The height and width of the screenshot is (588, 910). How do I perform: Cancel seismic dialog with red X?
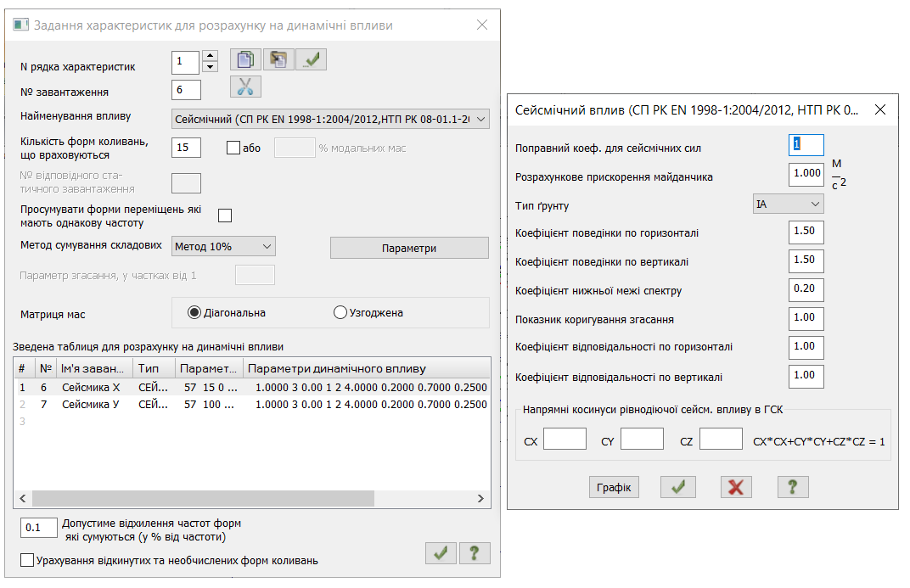tap(736, 487)
